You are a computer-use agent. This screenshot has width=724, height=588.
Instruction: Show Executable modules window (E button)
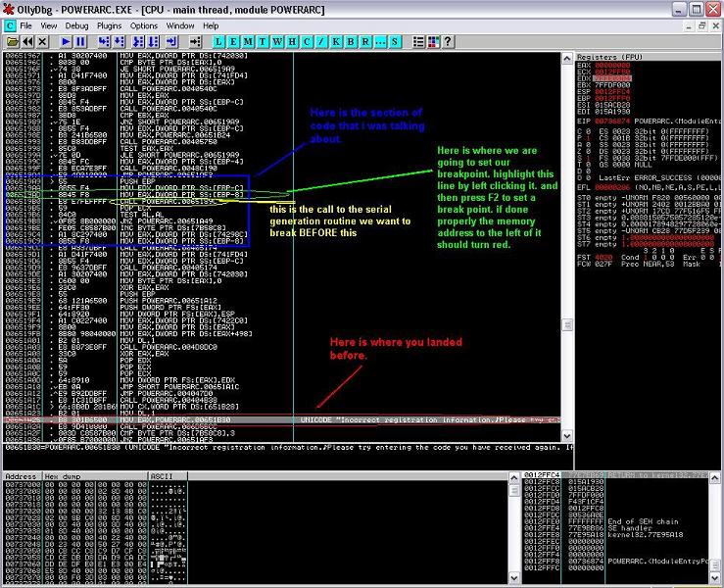click(233, 42)
